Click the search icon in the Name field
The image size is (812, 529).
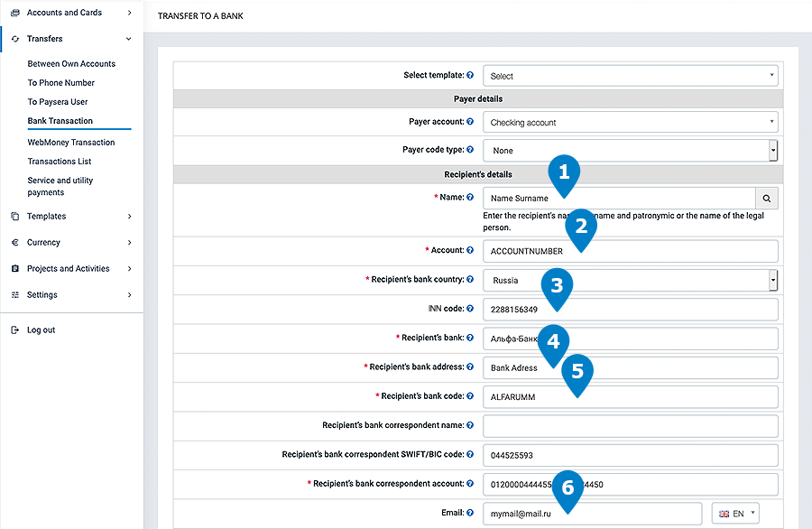(766, 199)
